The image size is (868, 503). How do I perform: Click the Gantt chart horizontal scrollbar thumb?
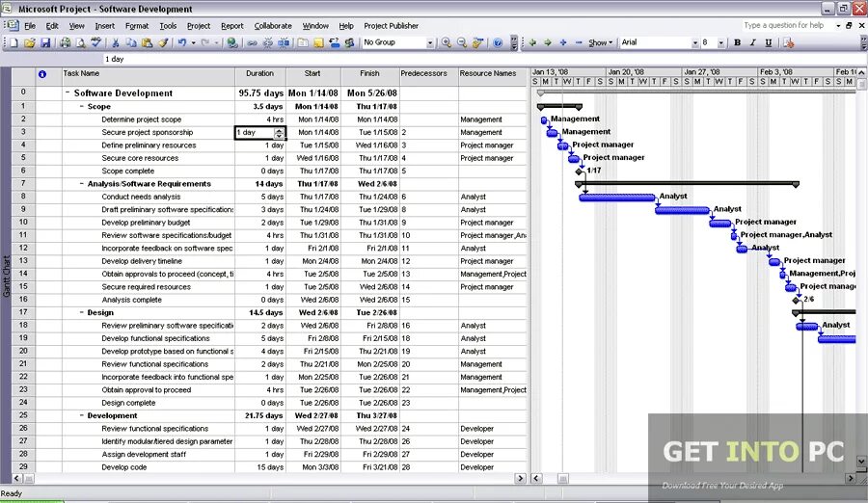pyautogui.click(x=562, y=479)
